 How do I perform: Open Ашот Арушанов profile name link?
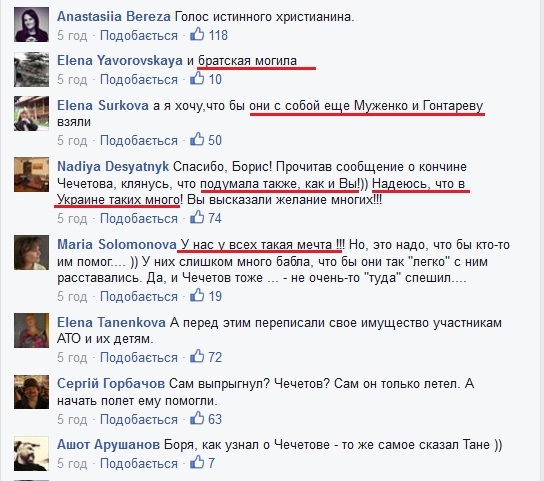pos(108,445)
